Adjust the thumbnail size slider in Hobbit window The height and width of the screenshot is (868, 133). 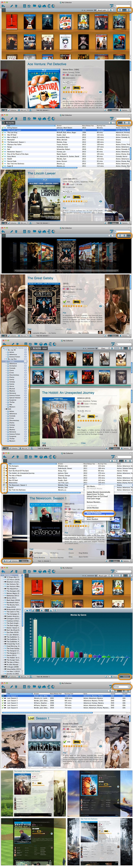pos(89,348)
